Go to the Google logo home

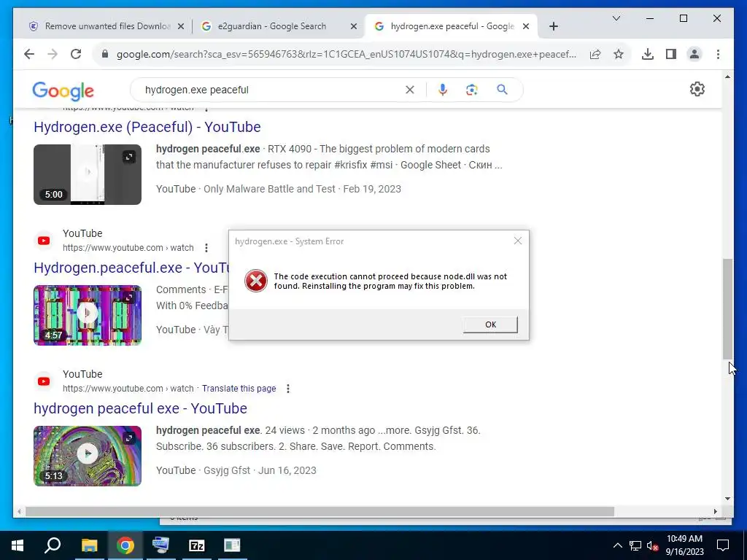tap(63, 90)
